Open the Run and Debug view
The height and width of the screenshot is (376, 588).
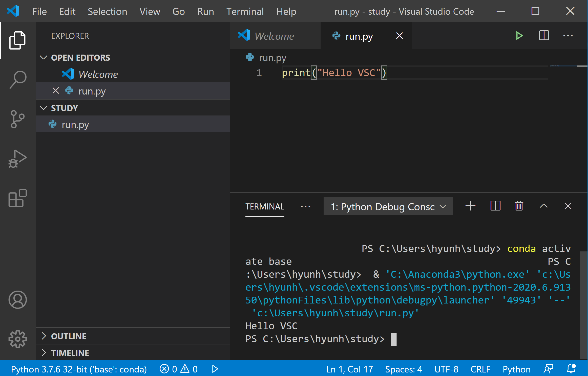coord(18,159)
